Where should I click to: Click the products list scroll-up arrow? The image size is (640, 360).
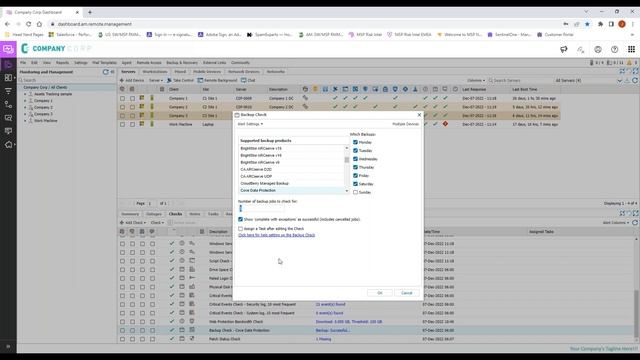click(x=347, y=148)
